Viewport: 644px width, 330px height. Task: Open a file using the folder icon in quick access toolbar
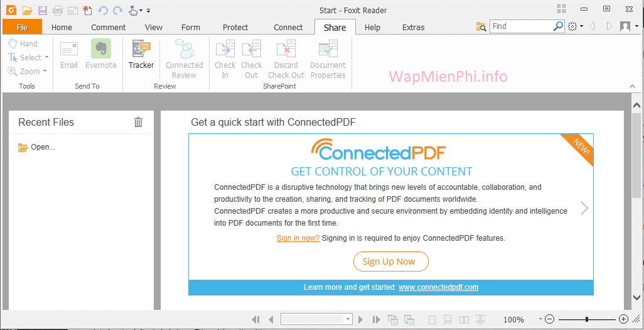[27, 10]
